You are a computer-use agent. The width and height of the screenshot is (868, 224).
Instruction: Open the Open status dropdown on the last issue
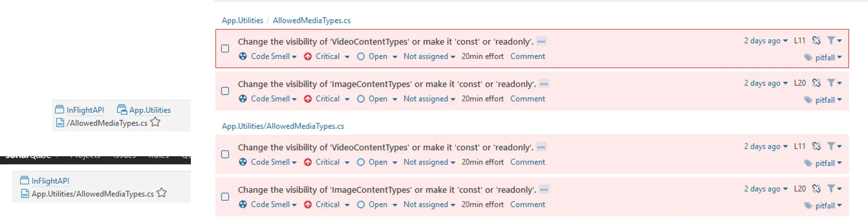377,204
